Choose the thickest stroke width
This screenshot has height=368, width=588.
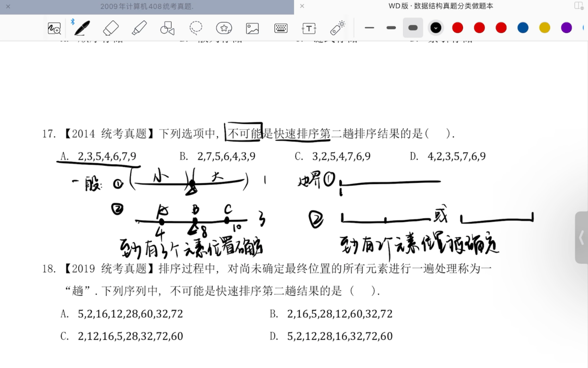413,28
